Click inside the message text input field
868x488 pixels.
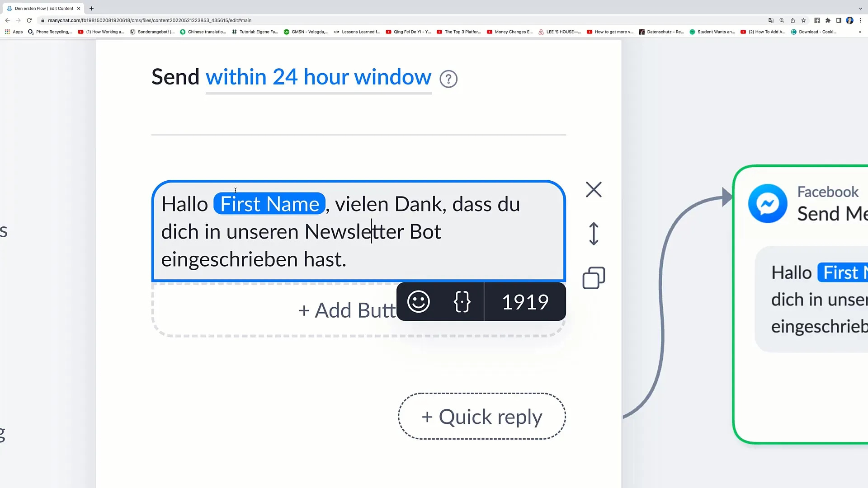[x=358, y=230]
